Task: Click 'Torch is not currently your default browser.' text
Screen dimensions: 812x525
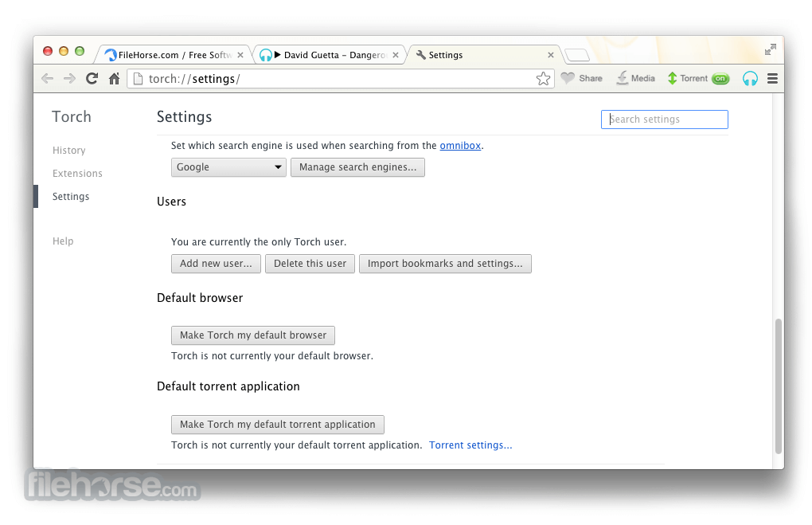Action: pyautogui.click(x=272, y=356)
